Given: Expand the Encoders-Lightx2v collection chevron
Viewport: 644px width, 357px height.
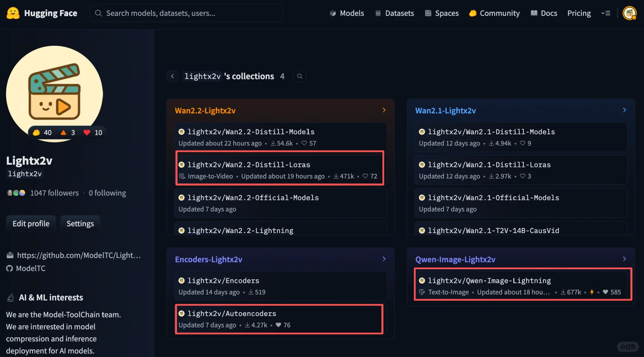Looking at the screenshot, I should (384, 259).
